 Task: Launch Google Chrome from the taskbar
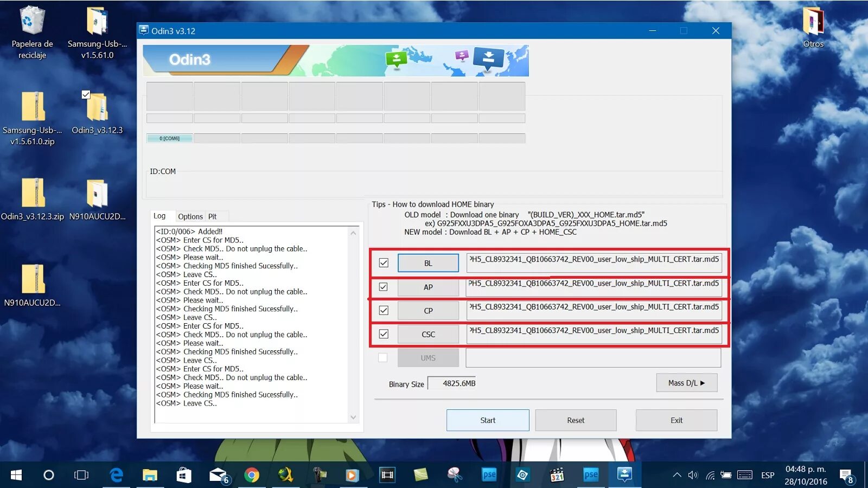[x=252, y=475]
